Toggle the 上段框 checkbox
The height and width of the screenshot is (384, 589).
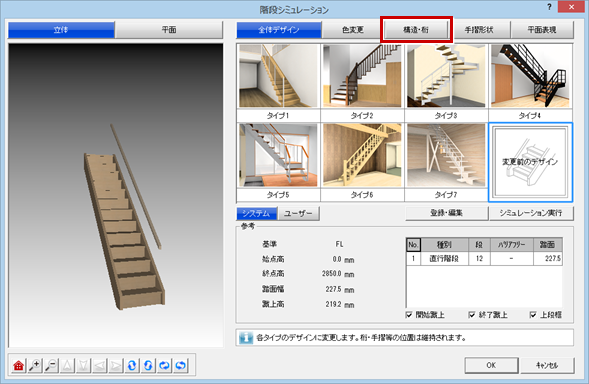point(533,315)
